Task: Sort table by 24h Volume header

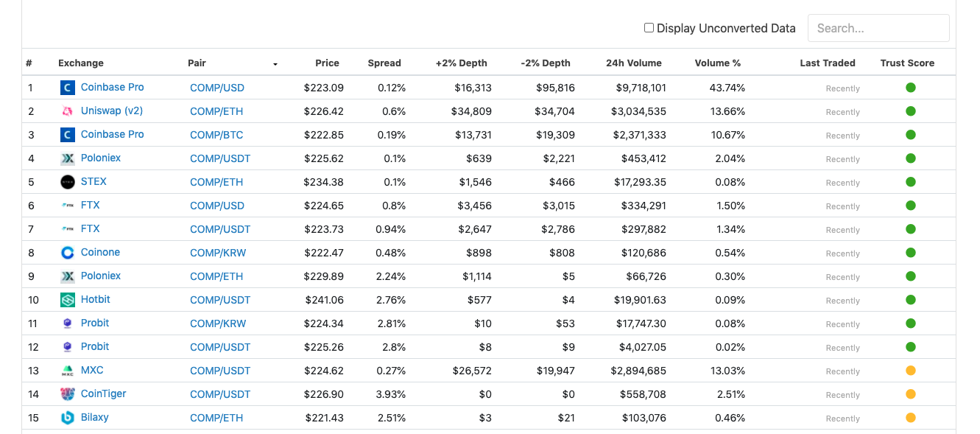Action: [x=634, y=63]
